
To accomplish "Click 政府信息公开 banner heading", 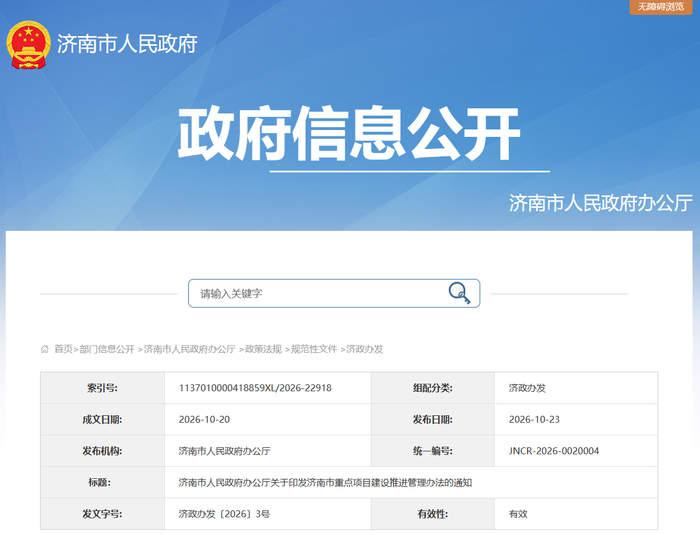I will [349, 133].
